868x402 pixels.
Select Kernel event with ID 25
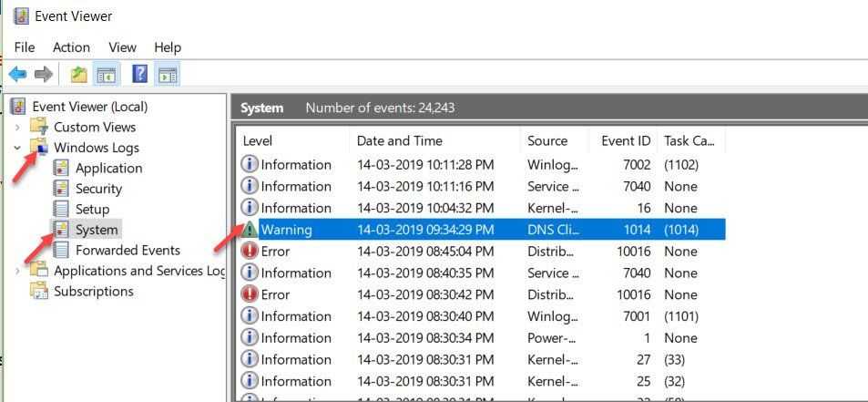pos(482,381)
